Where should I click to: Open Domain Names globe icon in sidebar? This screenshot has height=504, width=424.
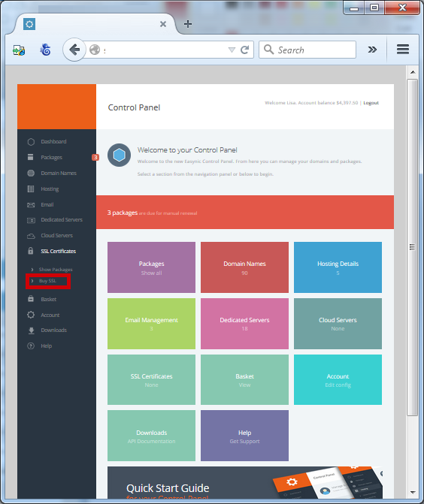point(31,174)
